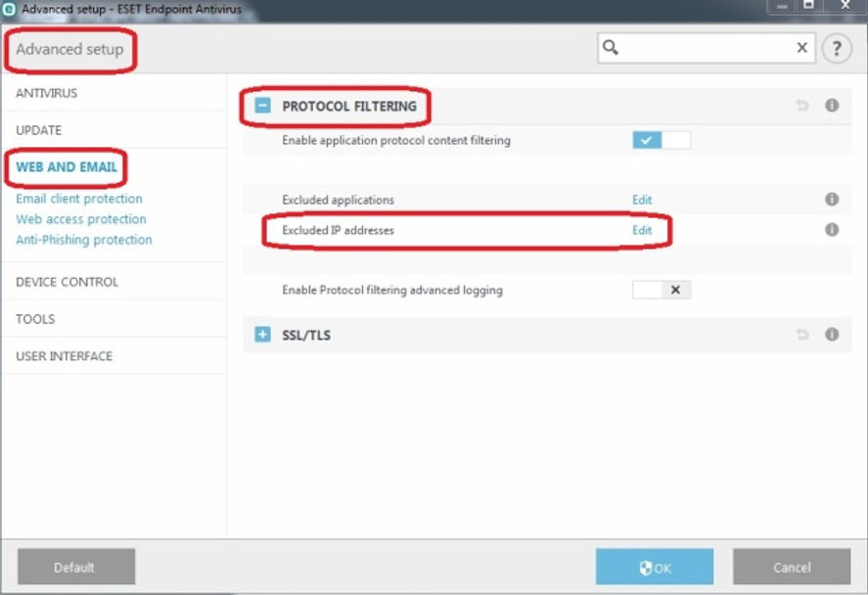This screenshot has height=595, width=868.
Task: Go to Email client protection
Action: [x=79, y=198]
